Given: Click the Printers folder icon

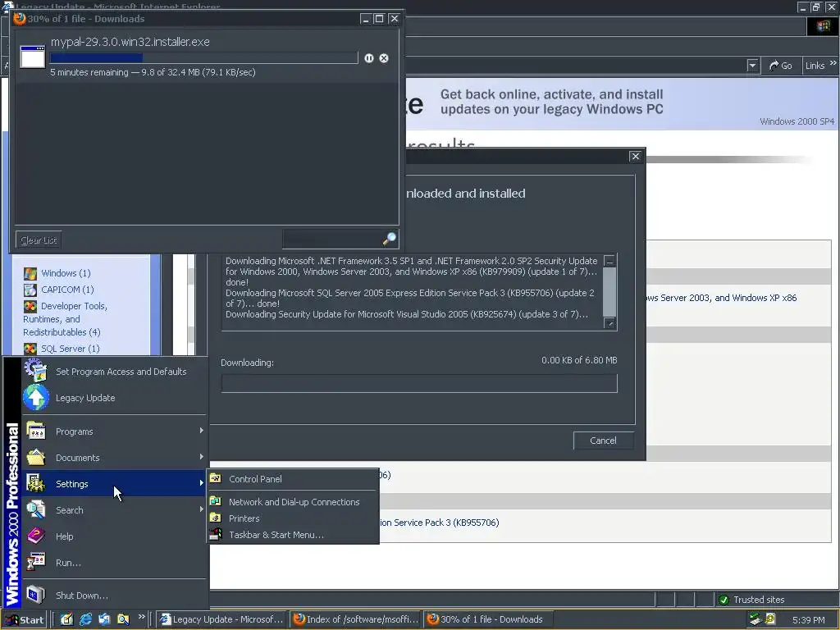Looking at the screenshot, I should (x=216, y=518).
